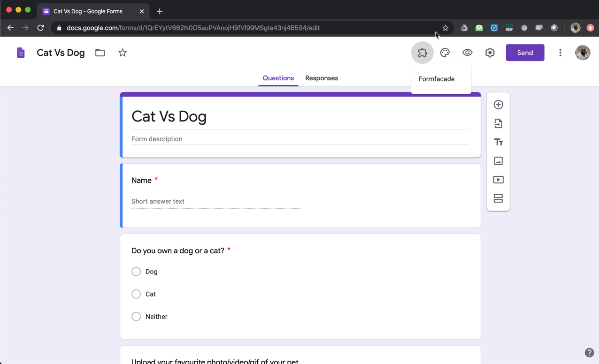Choose Formfacade from add-ons menu
The width and height of the screenshot is (599, 364).
tap(437, 79)
